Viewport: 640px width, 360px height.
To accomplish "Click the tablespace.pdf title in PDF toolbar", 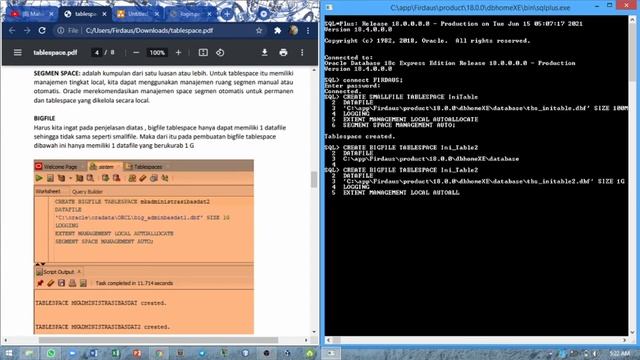I will point(55,53).
